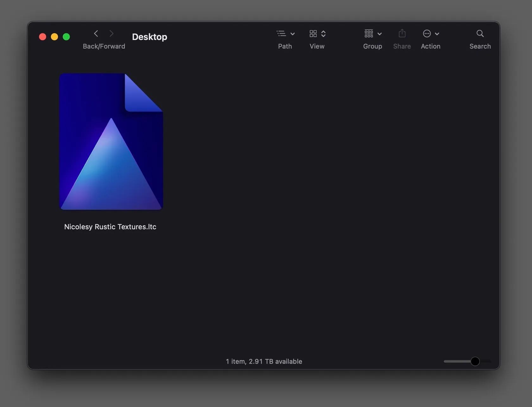Close the Desktop Finder window
The height and width of the screenshot is (407, 532).
42,37
